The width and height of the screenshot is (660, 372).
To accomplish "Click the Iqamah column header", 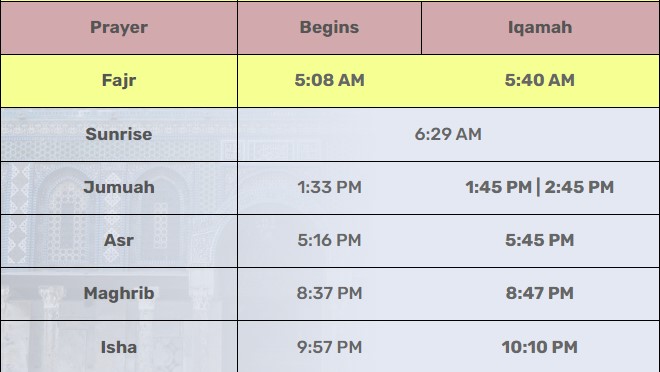I will click(540, 28).
